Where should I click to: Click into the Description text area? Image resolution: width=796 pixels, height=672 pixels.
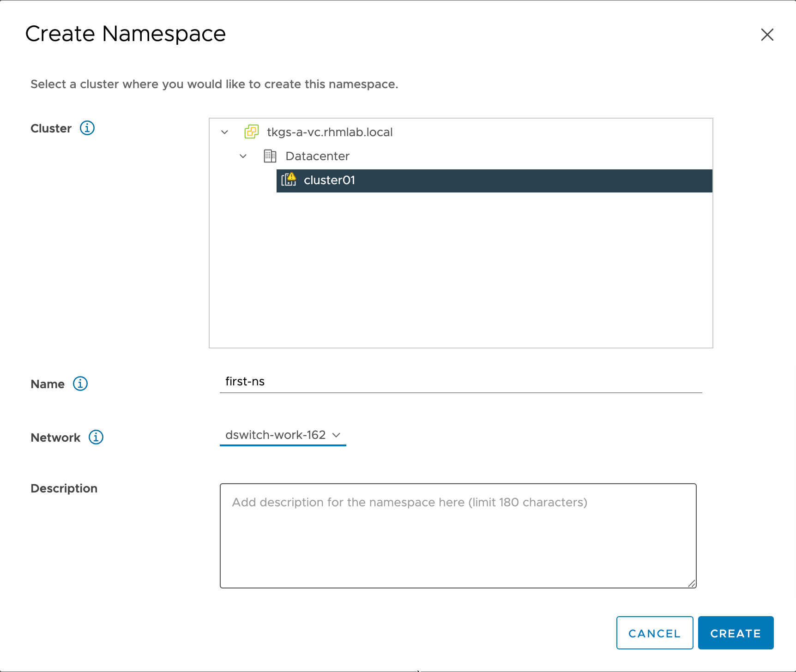point(458,536)
